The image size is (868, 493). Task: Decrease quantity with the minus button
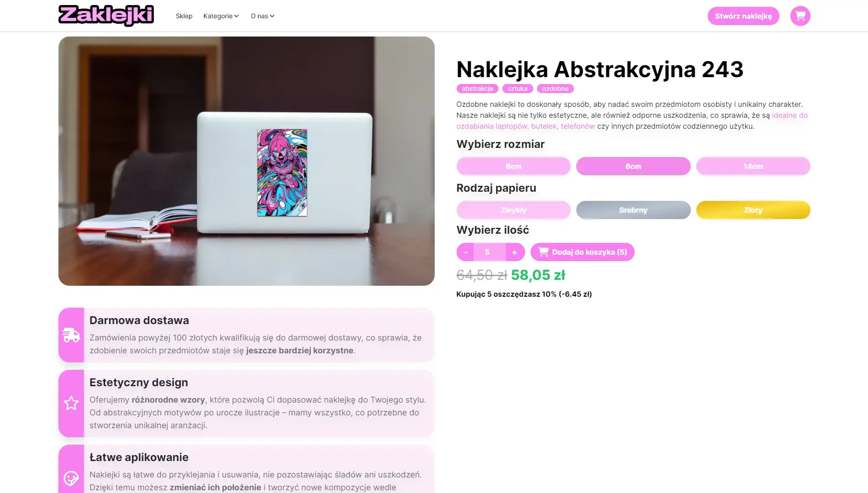pyautogui.click(x=465, y=252)
